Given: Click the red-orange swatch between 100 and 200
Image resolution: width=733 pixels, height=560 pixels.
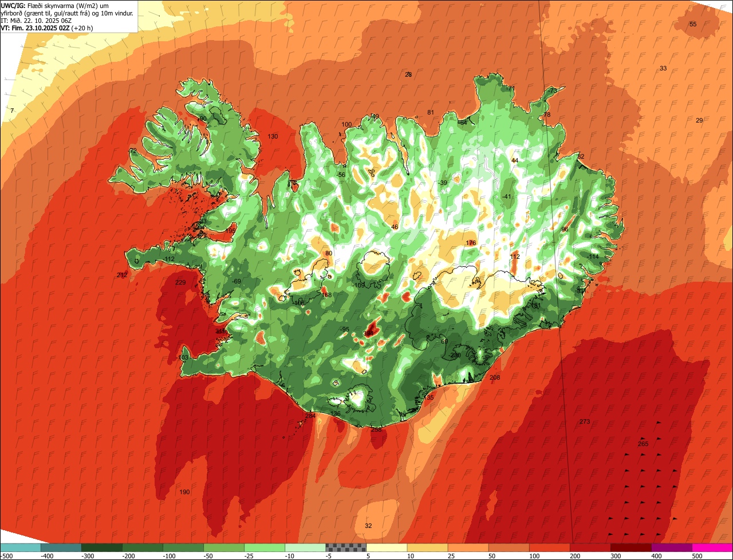Looking at the screenshot, I should 550,547.
